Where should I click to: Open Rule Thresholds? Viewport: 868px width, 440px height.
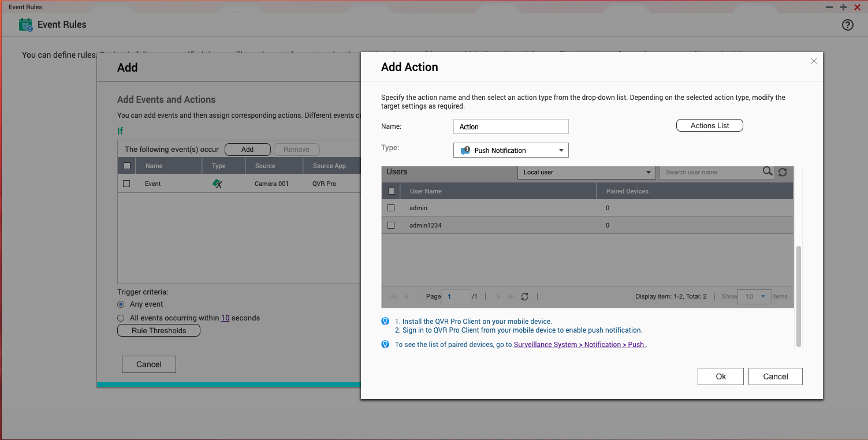pyautogui.click(x=159, y=330)
